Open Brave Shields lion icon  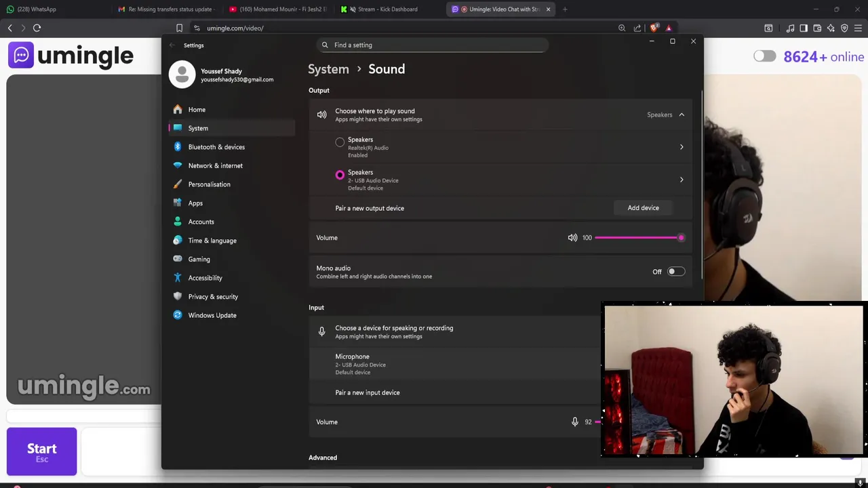[x=654, y=28]
